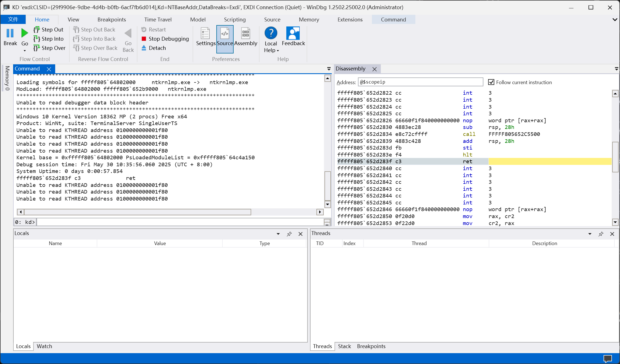Pin the Threads panel
This screenshot has width=620, height=364.
pos(601,234)
